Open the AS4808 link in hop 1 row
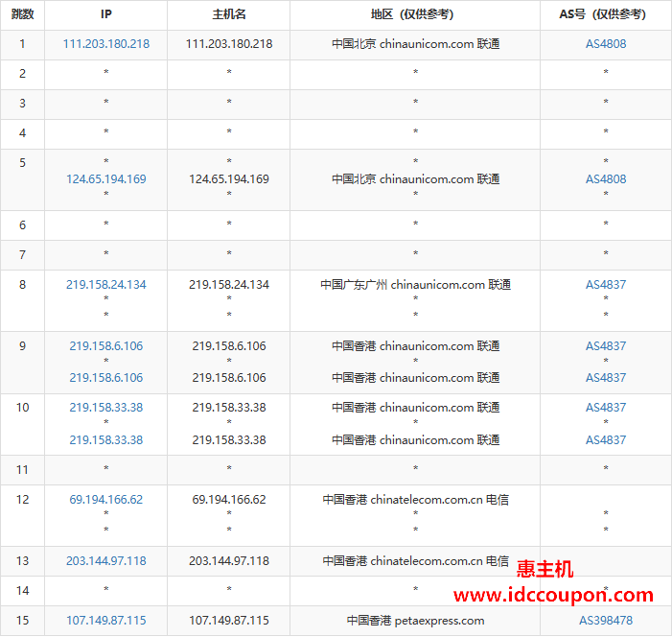Image resolution: width=672 pixels, height=637 pixels. click(606, 44)
